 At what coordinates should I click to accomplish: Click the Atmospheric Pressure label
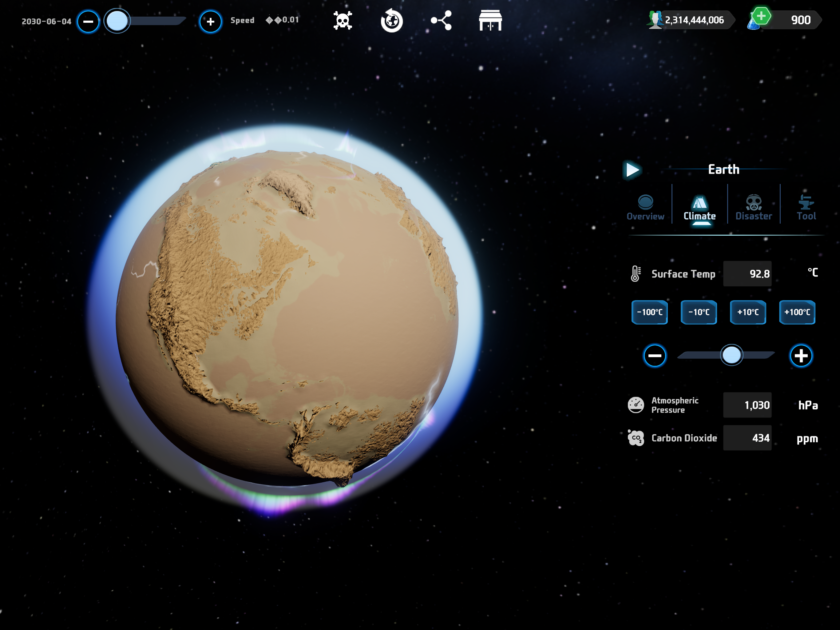pyautogui.click(x=675, y=405)
